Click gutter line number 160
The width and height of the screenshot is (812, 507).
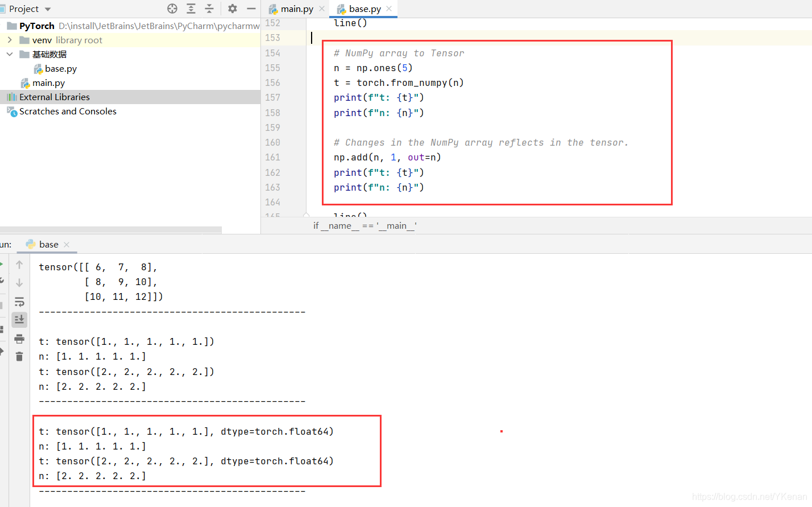pyautogui.click(x=272, y=142)
